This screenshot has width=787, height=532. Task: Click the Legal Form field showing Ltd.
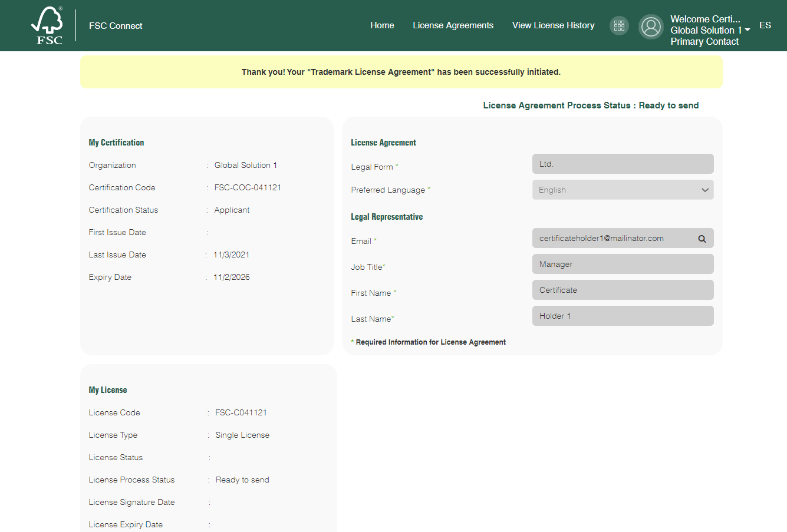[x=623, y=164]
